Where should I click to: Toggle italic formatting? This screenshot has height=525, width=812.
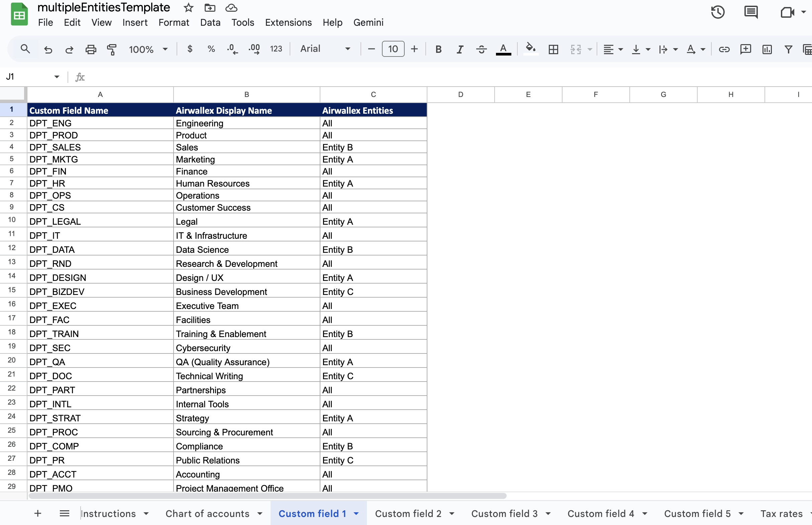459,49
